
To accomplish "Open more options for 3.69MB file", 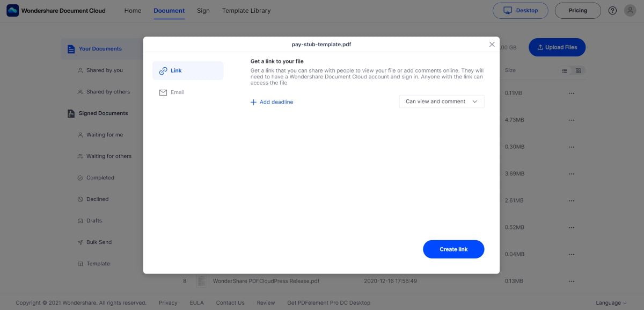I will pyautogui.click(x=571, y=174).
